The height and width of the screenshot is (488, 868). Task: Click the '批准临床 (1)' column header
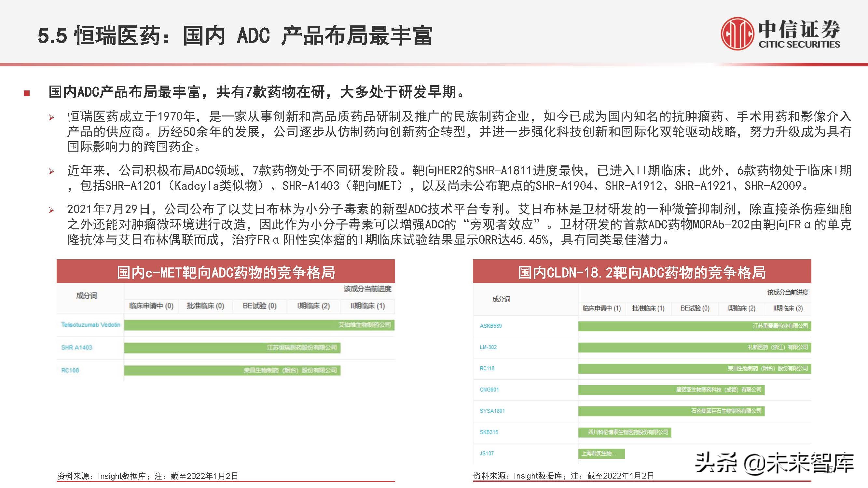tap(648, 308)
